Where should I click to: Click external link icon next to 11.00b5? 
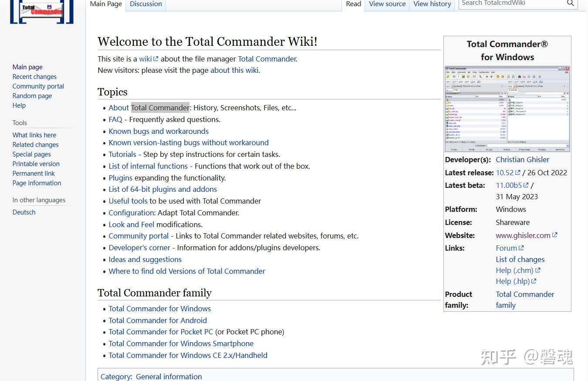tap(526, 185)
